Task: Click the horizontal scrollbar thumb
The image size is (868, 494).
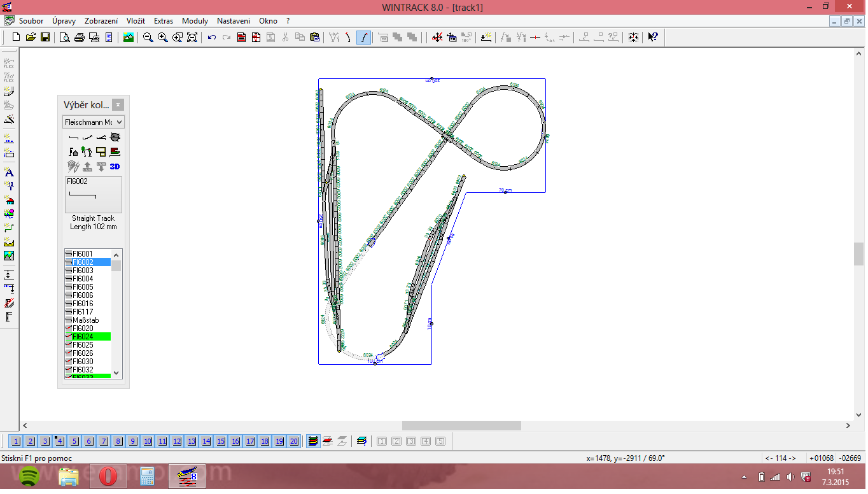Action: click(x=461, y=425)
